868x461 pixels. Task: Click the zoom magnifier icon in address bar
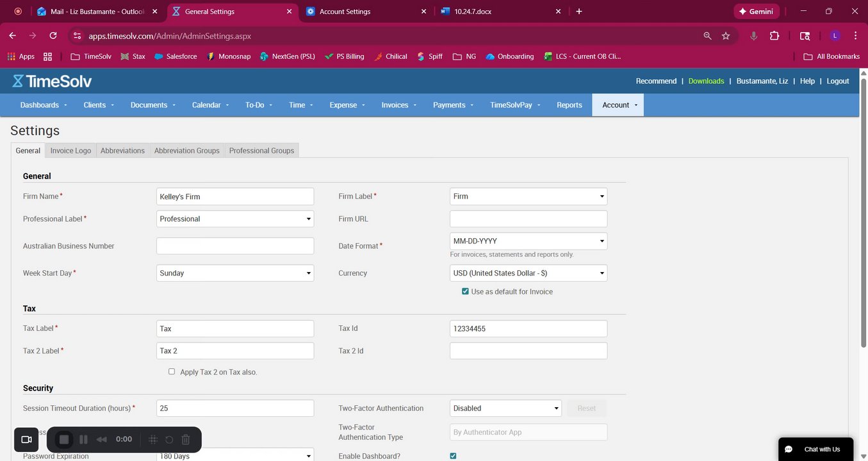(x=707, y=36)
